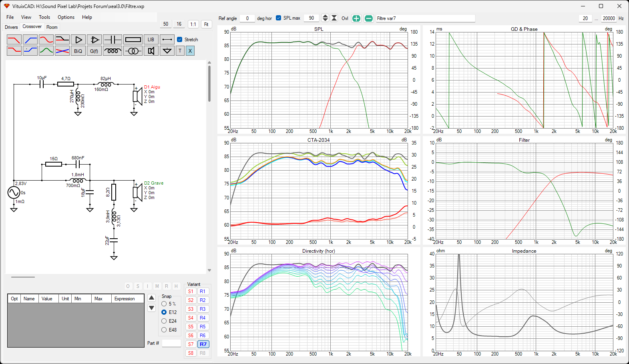Add a transformer component

pos(133,51)
